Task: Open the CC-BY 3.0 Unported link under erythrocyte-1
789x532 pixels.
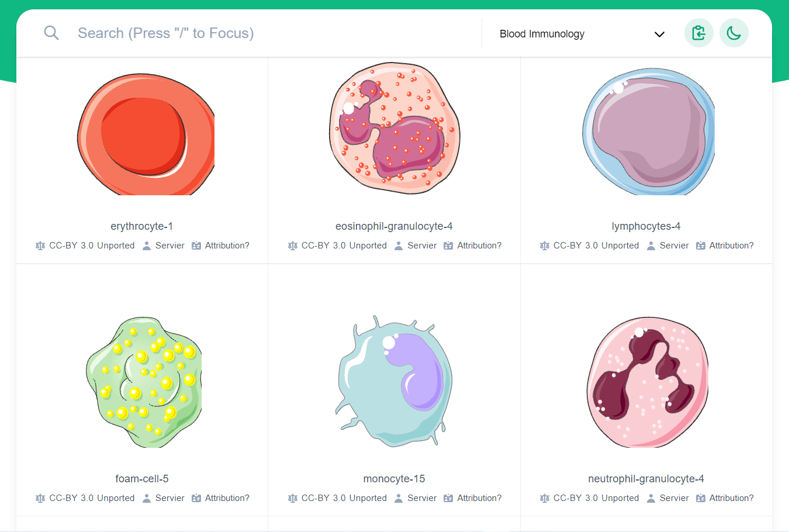Action: 92,246
